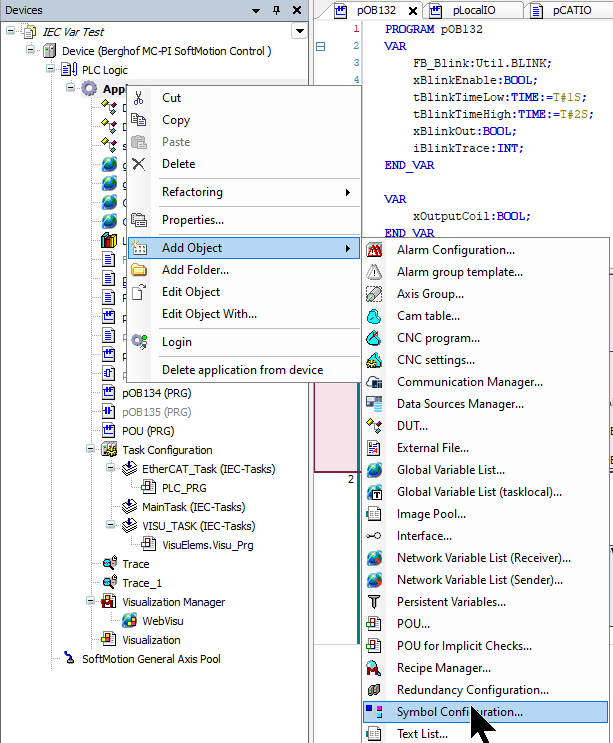Click the Alarm Configuration icon in submenu
This screenshot has height=743, width=613.
(374, 250)
